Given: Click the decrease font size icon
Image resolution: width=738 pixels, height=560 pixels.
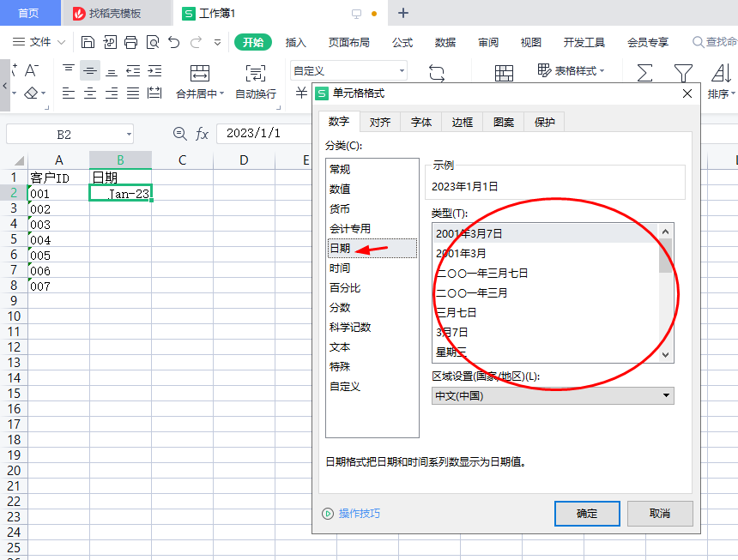Looking at the screenshot, I should tap(32, 70).
